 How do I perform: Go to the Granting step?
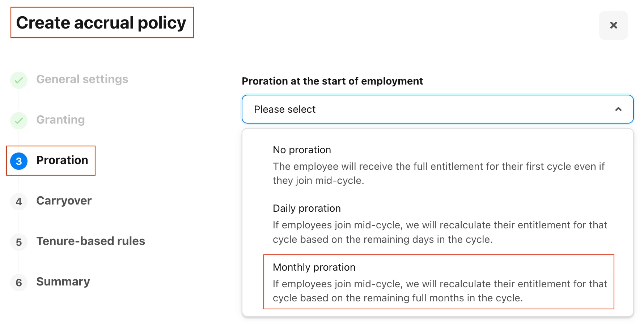click(x=60, y=120)
